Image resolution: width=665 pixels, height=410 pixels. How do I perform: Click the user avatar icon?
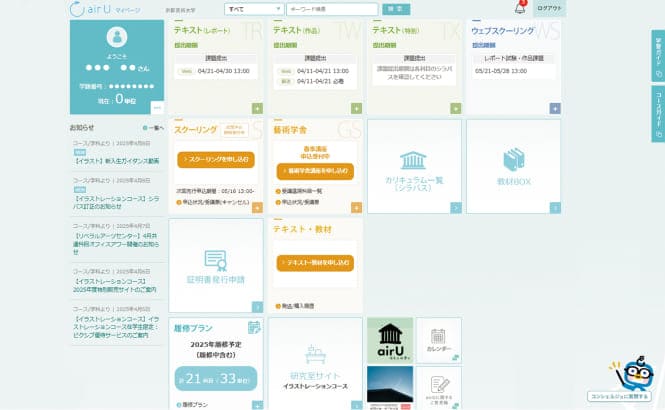click(x=117, y=37)
